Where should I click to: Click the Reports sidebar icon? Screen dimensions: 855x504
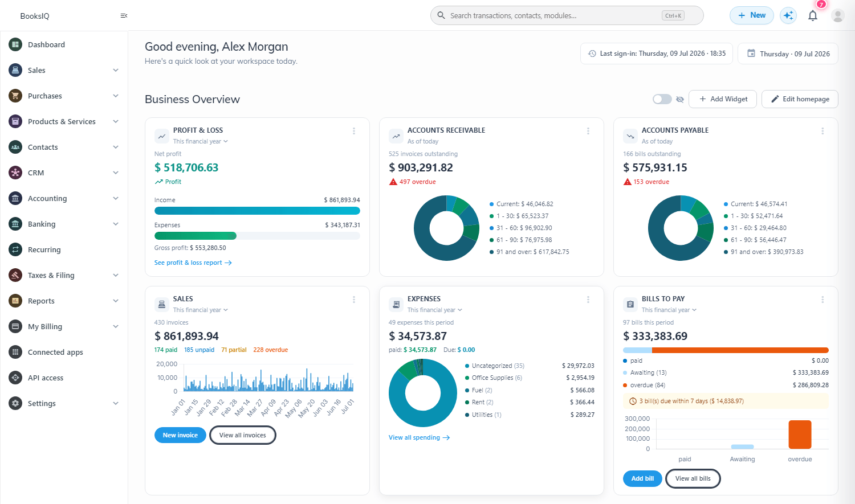(15, 301)
